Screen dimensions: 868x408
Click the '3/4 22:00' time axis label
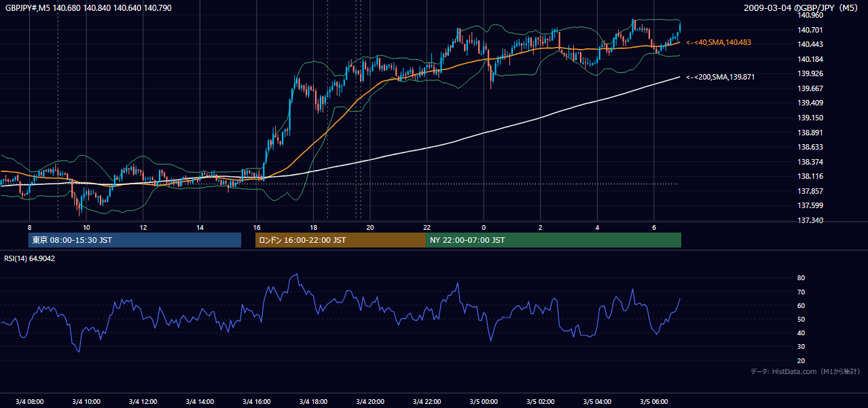click(x=427, y=401)
